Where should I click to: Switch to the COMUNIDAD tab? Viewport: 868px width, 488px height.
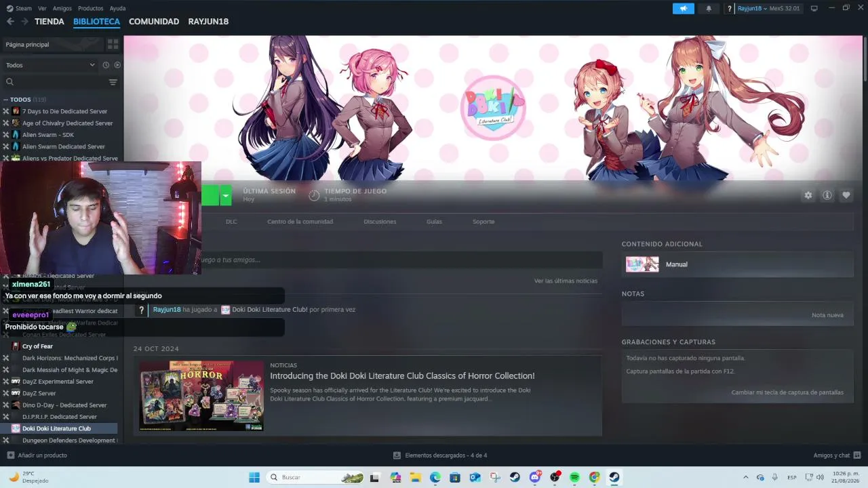[154, 22]
